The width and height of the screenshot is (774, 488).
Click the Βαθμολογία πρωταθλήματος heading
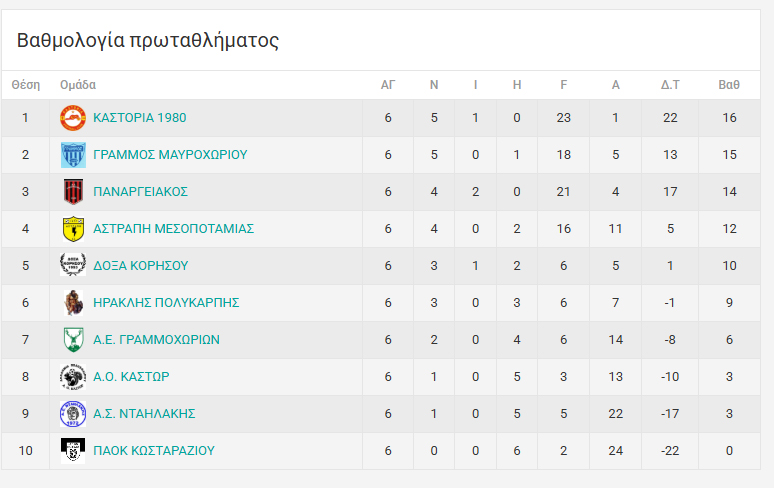(148, 41)
